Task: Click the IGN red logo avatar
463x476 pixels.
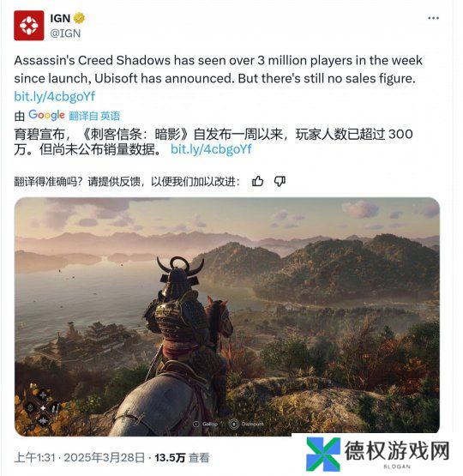Action: coord(29,26)
